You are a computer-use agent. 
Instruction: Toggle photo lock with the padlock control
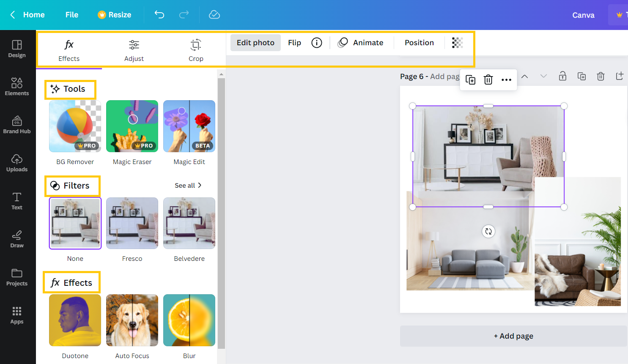(562, 76)
